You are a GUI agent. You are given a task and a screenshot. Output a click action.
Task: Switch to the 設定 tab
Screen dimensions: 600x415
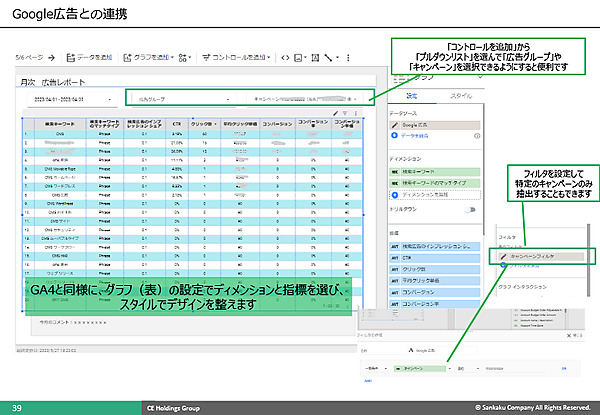tap(410, 95)
